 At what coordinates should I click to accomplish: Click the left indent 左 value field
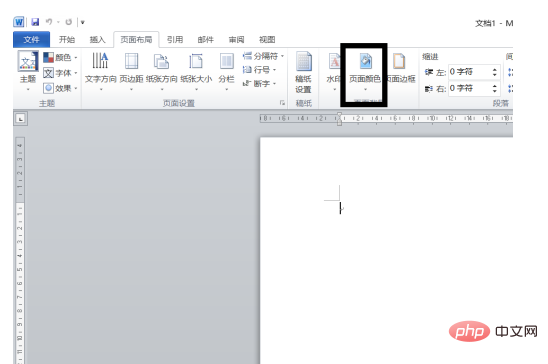point(469,72)
